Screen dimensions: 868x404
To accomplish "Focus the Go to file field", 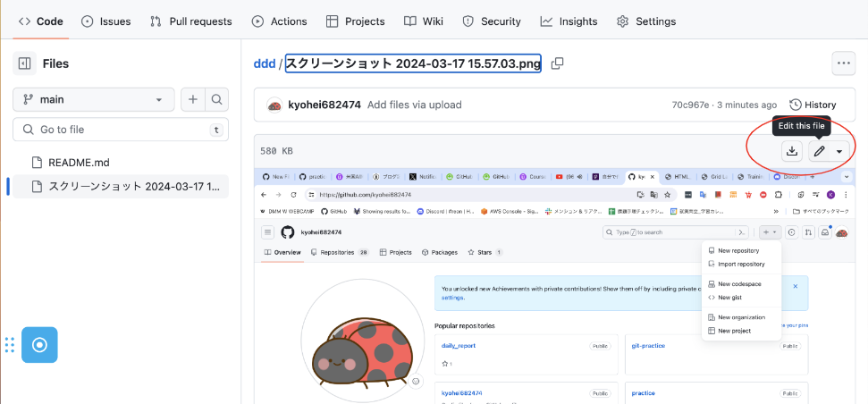I will coord(121,130).
